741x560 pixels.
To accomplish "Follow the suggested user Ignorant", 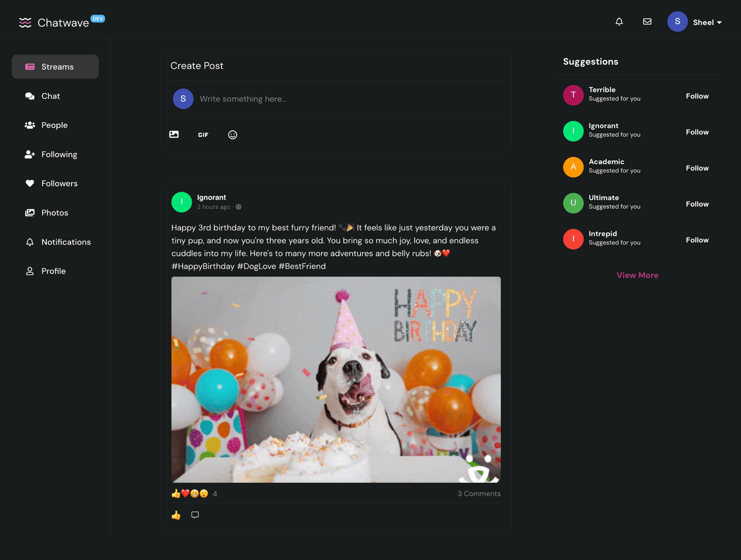I will [697, 132].
